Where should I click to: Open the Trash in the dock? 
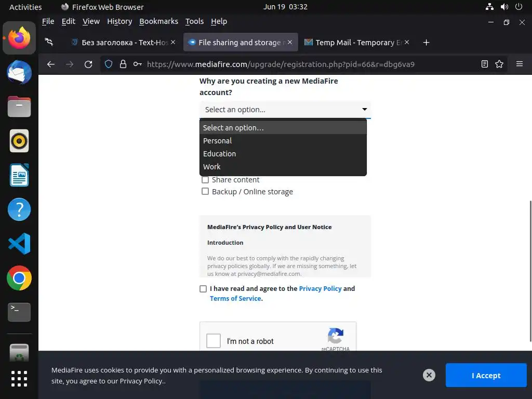(x=19, y=352)
